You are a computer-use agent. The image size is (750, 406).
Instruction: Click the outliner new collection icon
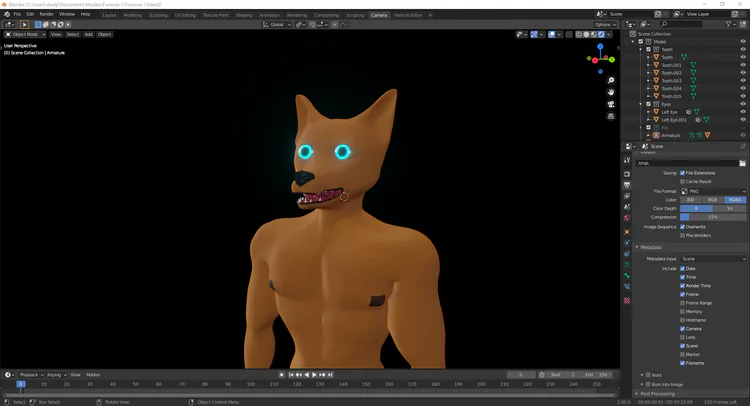pyautogui.click(x=744, y=24)
